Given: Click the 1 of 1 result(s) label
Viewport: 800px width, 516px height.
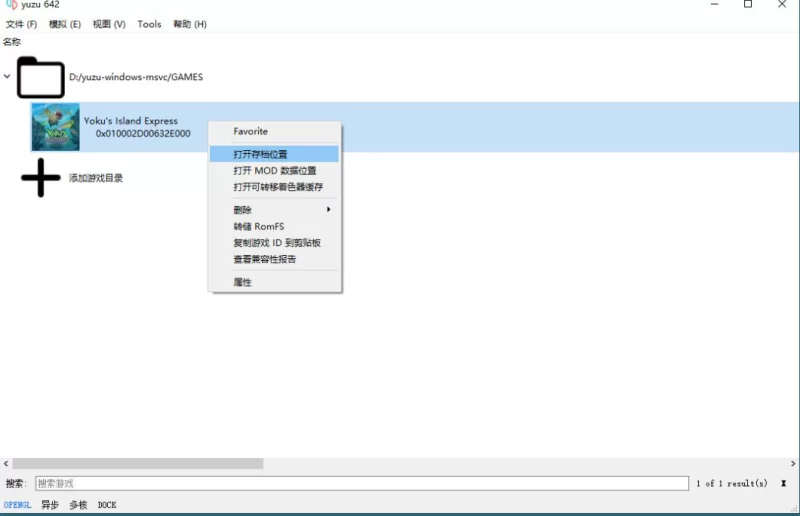Looking at the screenshot, I should (x=732, y=483).
